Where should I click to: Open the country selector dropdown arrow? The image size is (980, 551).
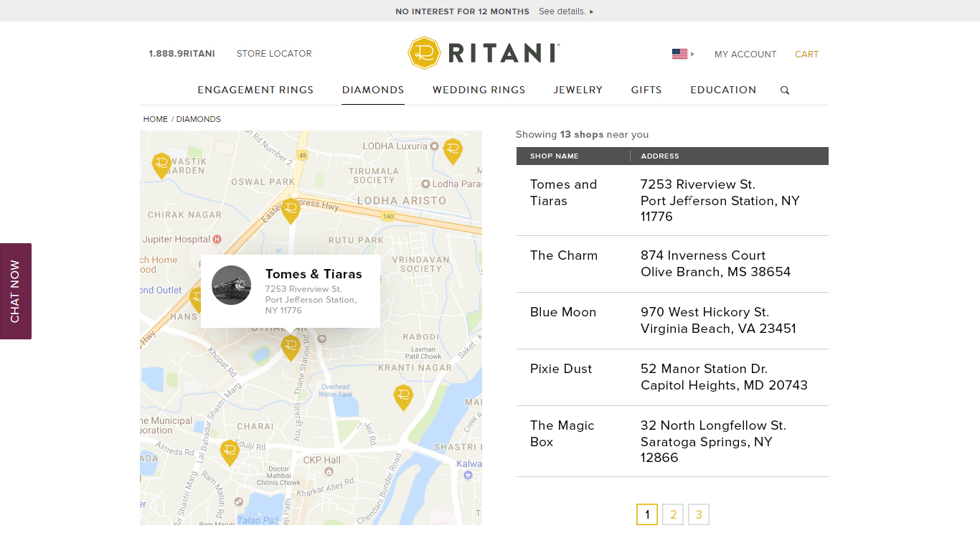[691, 53]
